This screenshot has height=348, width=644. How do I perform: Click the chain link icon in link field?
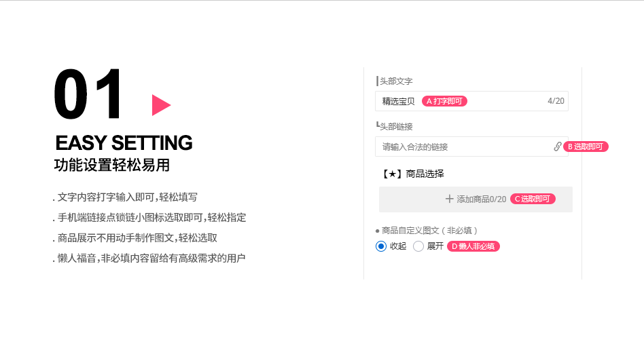pos(558,147)
